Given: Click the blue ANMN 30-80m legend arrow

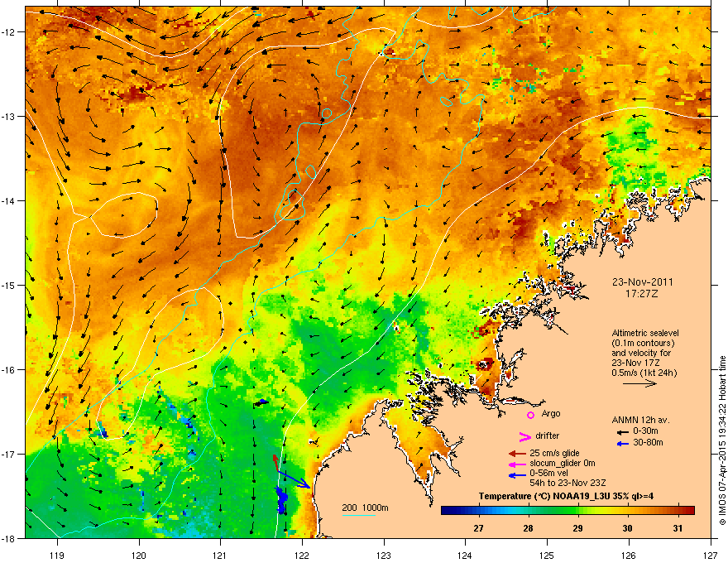Looking at the screenshot, I should click(623, 444).
